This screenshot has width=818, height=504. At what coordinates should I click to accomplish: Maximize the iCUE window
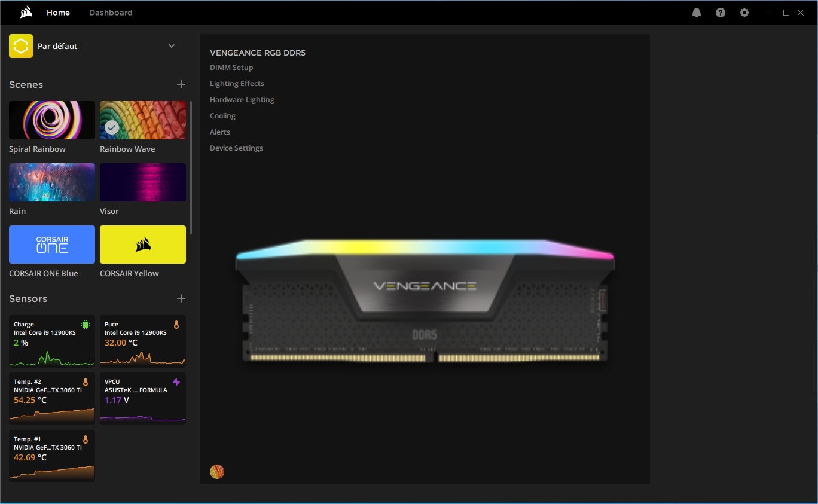(x=786, y=12)
